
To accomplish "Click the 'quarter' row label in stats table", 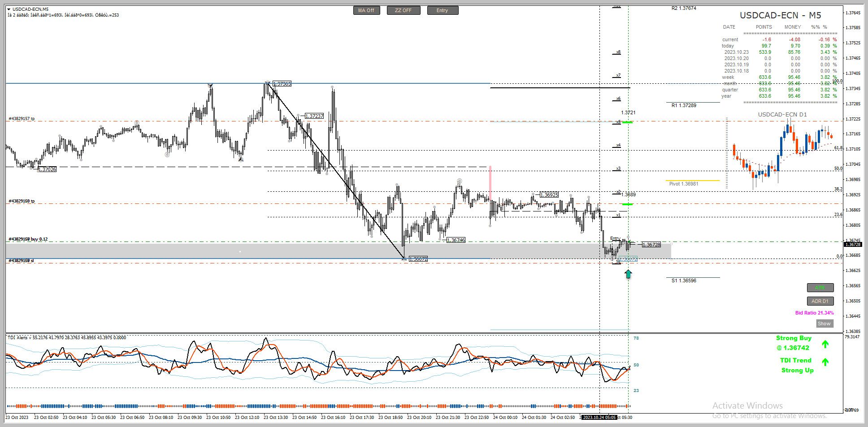I will coord(730,90).
